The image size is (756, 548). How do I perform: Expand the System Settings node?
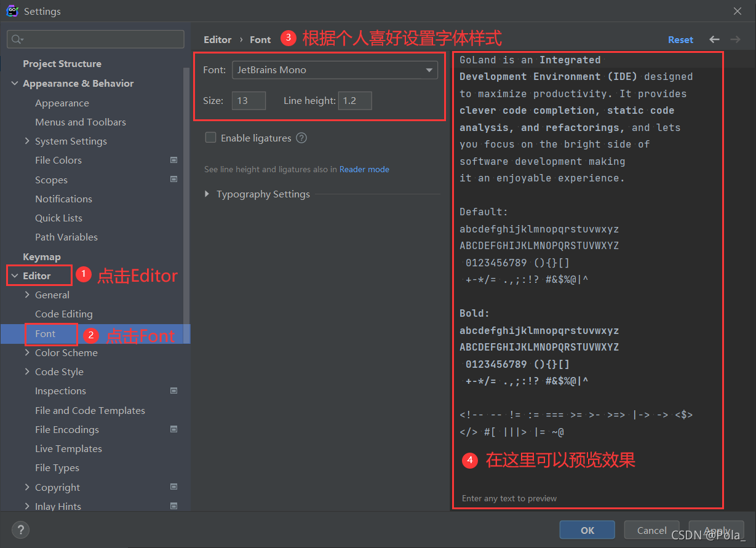[27, 141]
